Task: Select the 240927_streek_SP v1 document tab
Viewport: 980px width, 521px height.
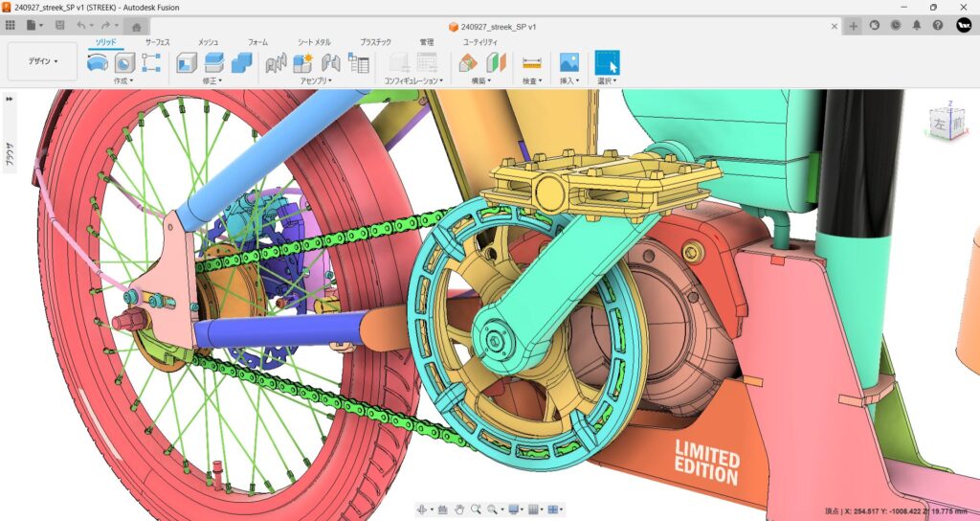Action: (493, 26)
